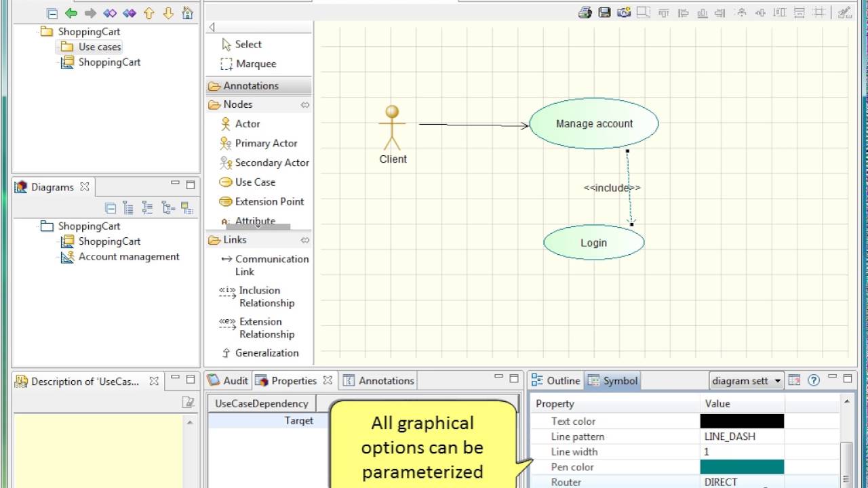Move selected element up with yellow arrow
Screen dimensions: 868x488
[x=149, y=13]
